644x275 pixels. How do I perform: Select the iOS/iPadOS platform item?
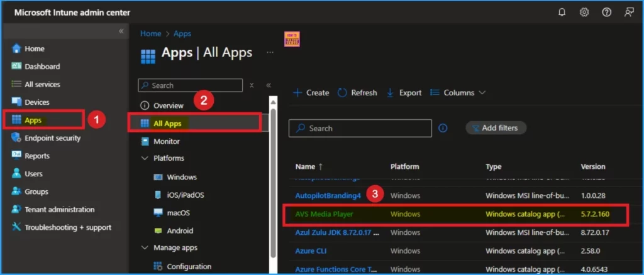[186, 195]
